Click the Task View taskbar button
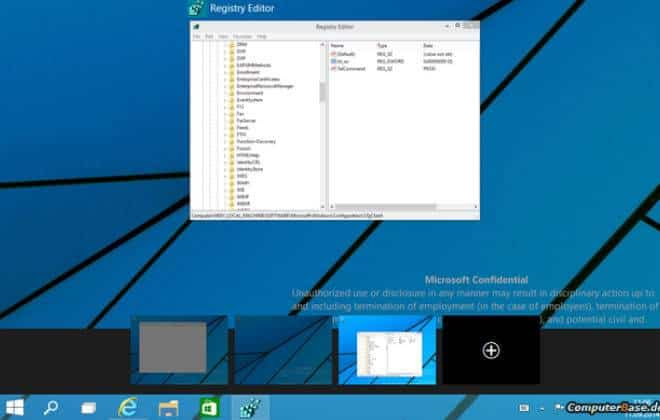Screen dimensions: 660x420 point(88,408)
